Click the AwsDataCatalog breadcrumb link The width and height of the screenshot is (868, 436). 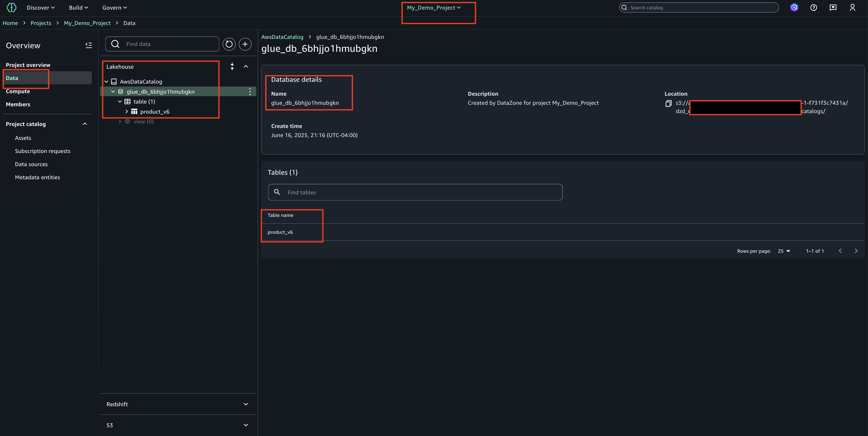[x=282, y=37]
